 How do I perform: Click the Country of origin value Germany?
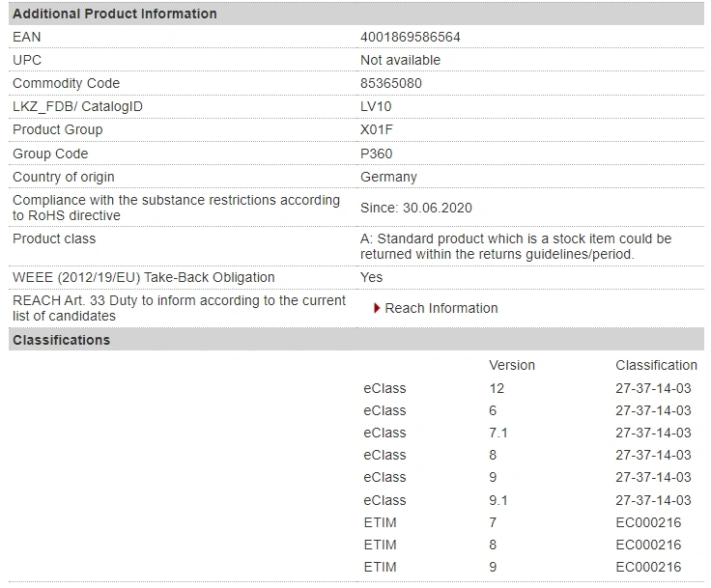click(388, 178)
